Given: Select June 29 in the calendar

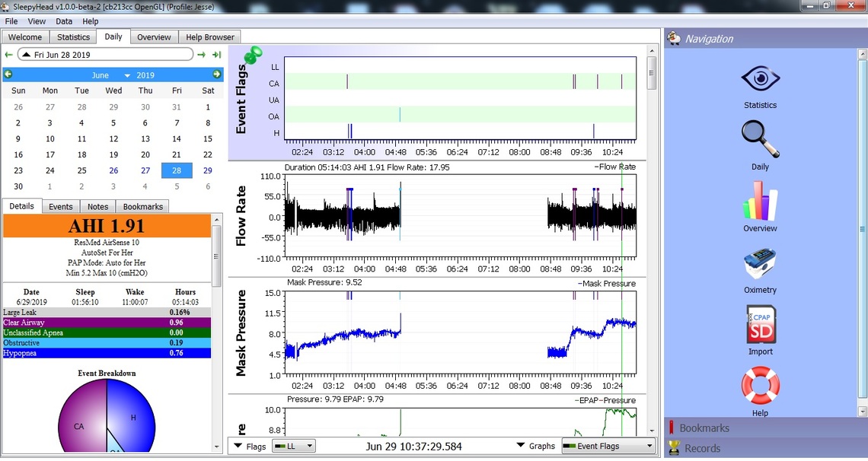Looking at the screenshot, I should 208,171.
